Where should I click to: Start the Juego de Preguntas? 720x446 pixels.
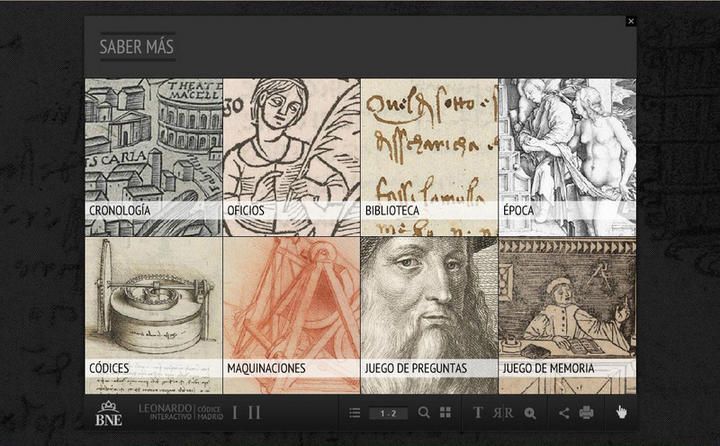429,316
